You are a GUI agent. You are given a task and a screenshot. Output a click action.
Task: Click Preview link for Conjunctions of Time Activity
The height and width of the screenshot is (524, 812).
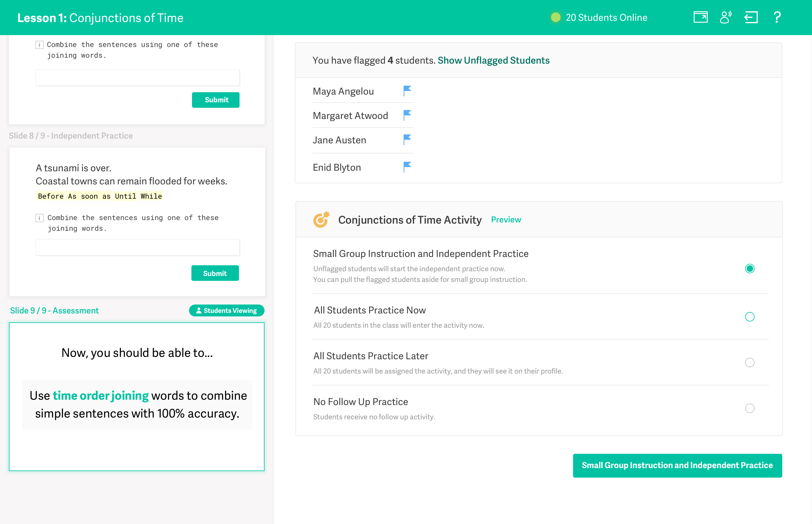(507, 220)
